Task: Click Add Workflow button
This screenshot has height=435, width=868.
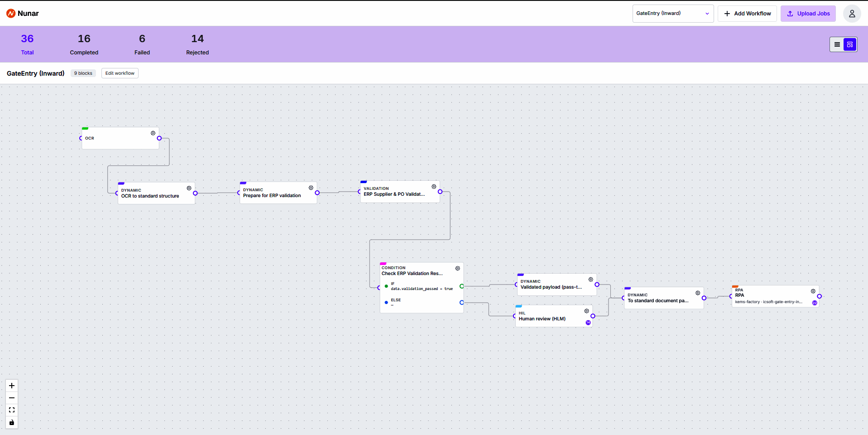Action: point(747,14)
